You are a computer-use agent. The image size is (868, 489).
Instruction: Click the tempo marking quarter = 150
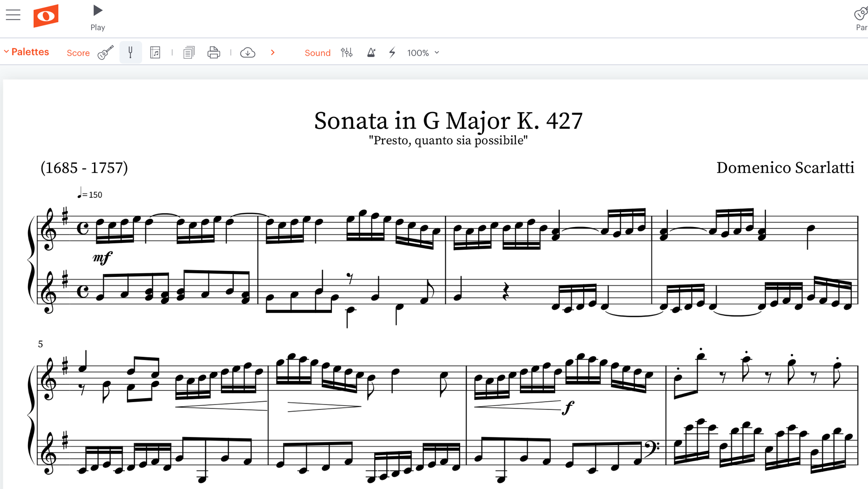pyautogui.click(x=90, y=194)
